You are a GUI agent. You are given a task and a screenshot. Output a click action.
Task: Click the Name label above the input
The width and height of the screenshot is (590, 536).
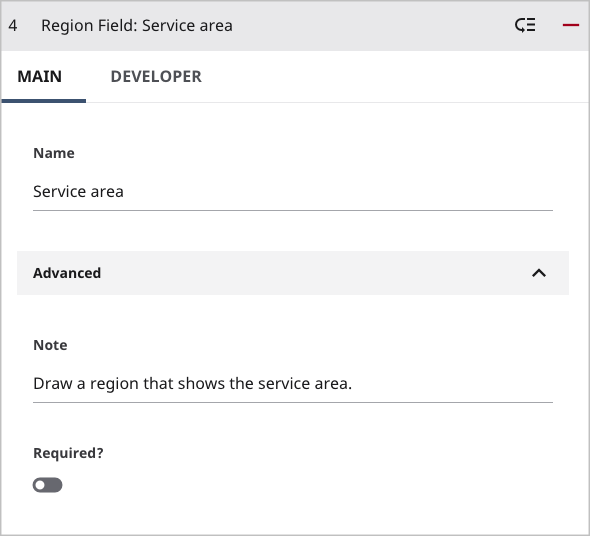pos(54,153)
